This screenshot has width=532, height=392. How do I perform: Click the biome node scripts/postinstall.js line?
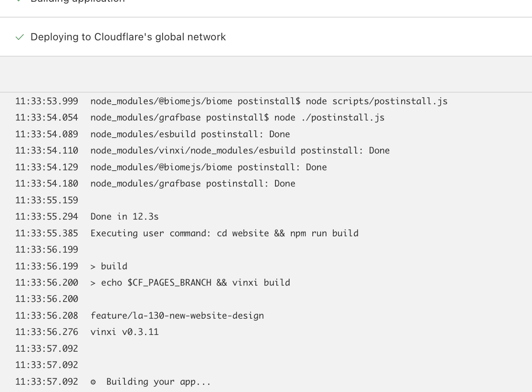[x=269, y=101]
